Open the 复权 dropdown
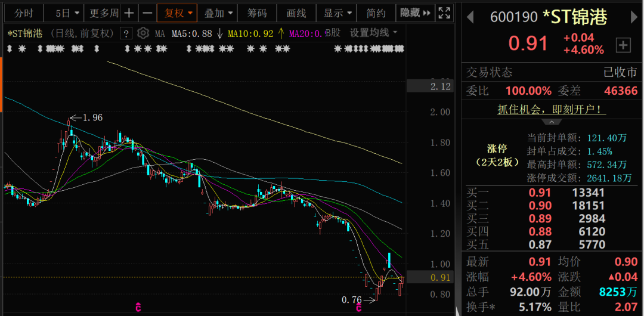 click(179, 13)
